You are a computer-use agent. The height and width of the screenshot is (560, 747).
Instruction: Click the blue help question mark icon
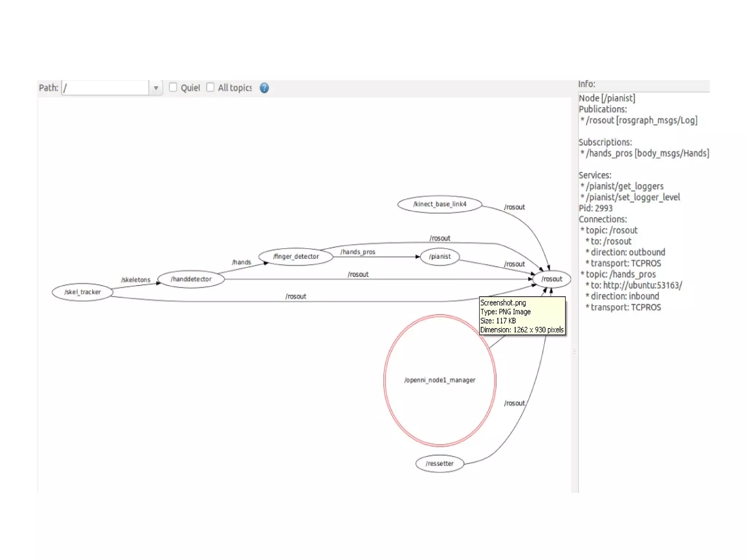264,88
